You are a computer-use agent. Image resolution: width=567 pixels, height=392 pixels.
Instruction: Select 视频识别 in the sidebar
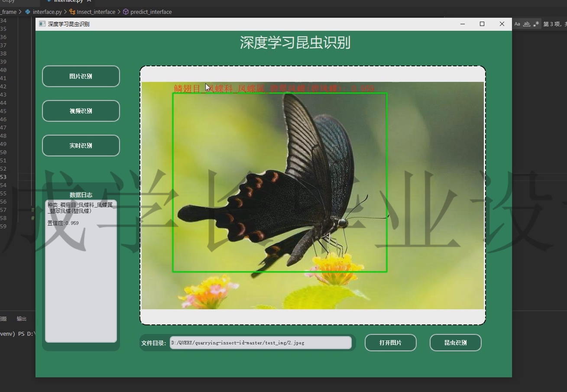(x=81, y=111)
